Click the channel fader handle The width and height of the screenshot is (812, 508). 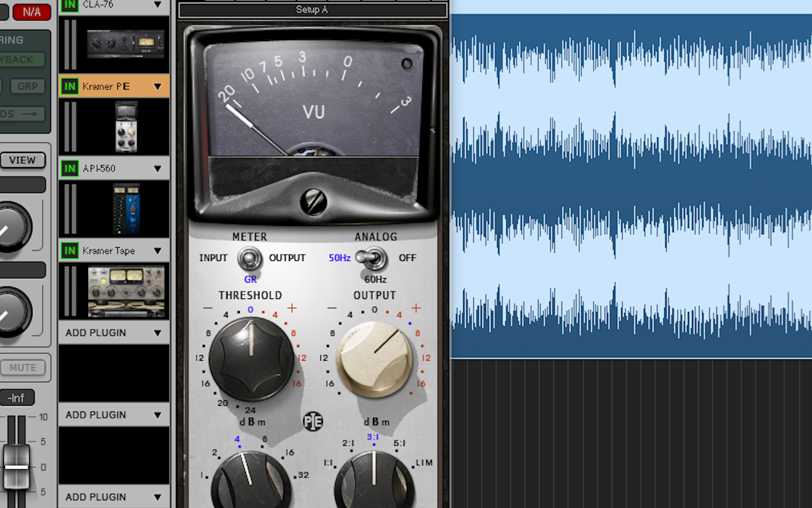pyautogui.click(x=16, y=467)
